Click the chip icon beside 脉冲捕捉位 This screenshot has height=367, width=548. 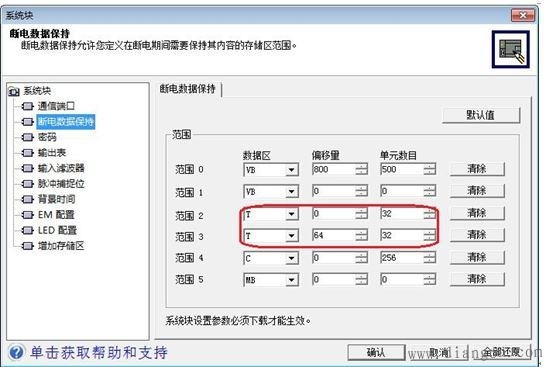point(28,184)
